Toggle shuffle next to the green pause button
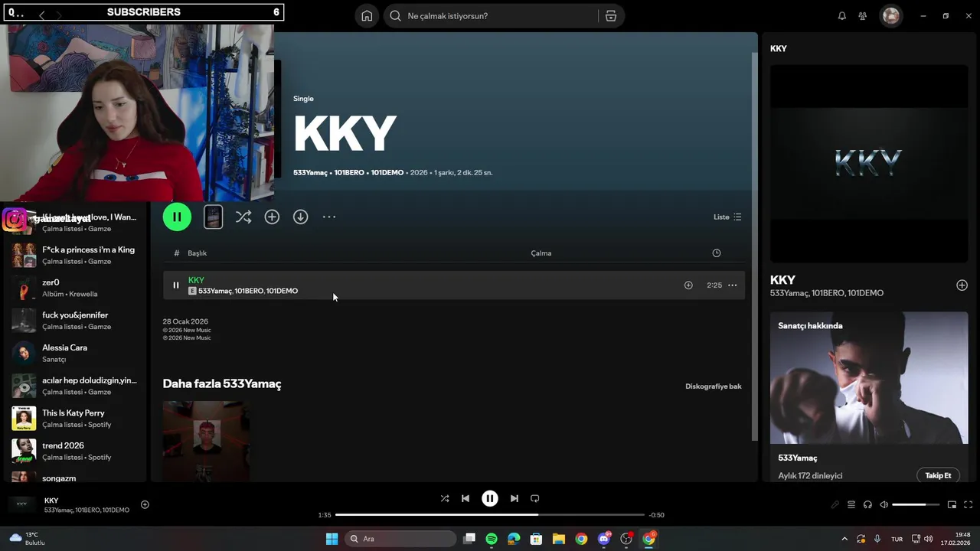 click(x=243, y=217)
